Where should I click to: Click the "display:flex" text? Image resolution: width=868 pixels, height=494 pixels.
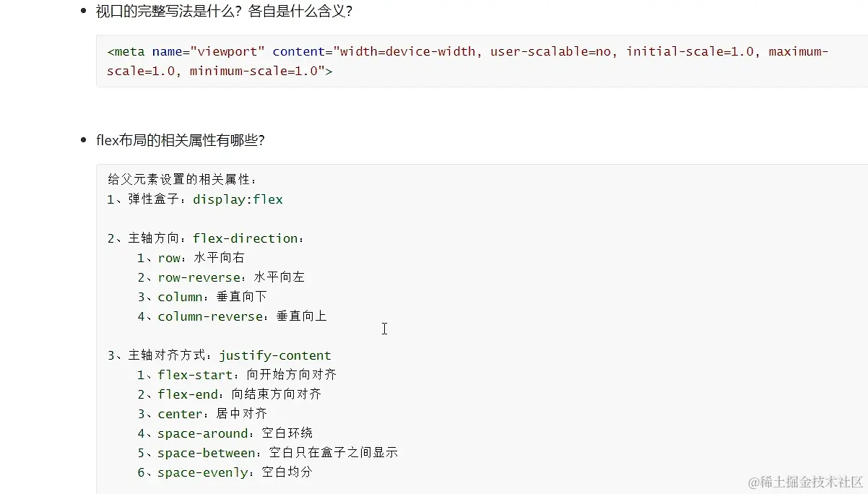click(x=238, y=199)
